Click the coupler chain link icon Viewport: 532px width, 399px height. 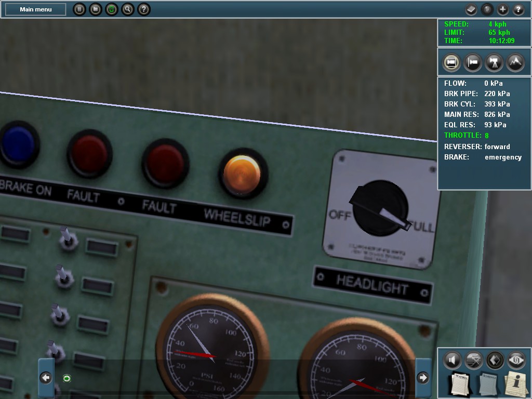point(516,360)
